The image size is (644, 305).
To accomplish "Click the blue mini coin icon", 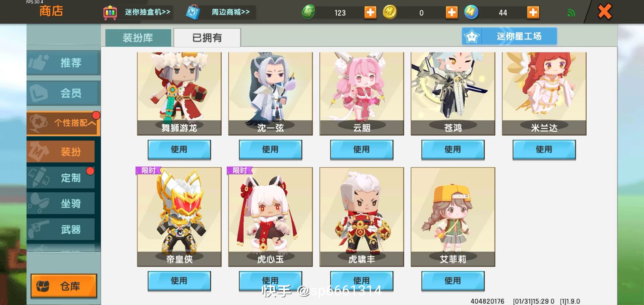I will click(471, 12).
